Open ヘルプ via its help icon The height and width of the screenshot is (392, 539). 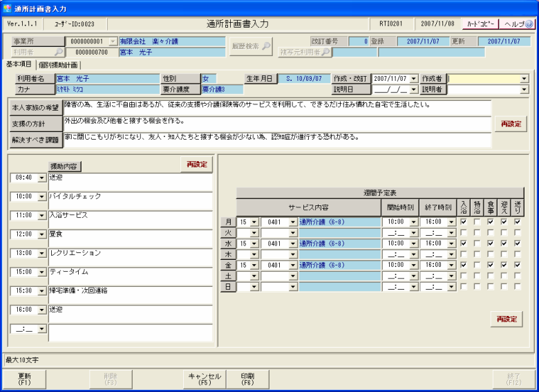(529, 24)
